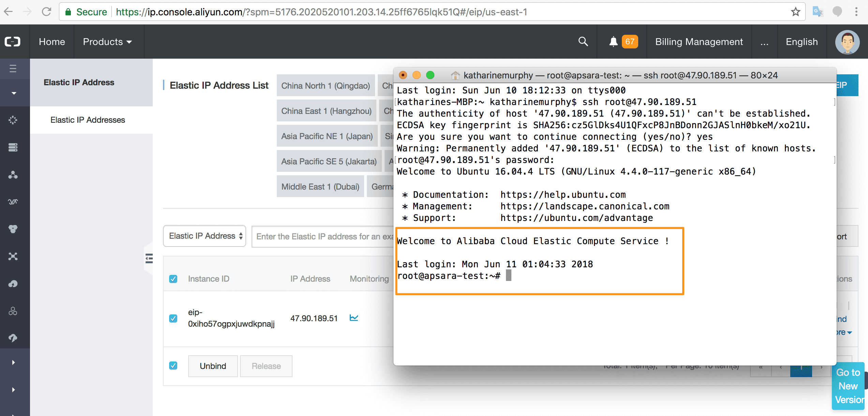This screenshot has width=868, height=416.
Task: Click the 47.90.189.51 IP address cell
Action: pos(314,318)
